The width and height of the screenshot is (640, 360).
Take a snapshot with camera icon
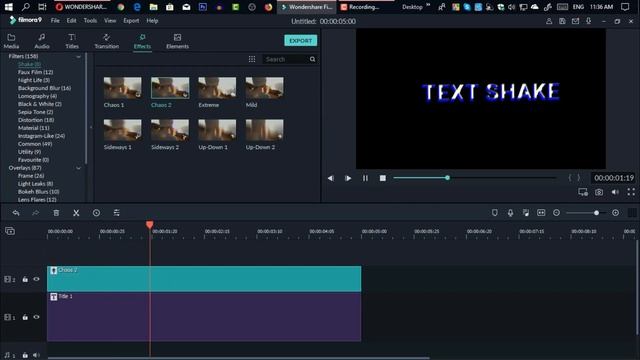click(x=599, y=192)
